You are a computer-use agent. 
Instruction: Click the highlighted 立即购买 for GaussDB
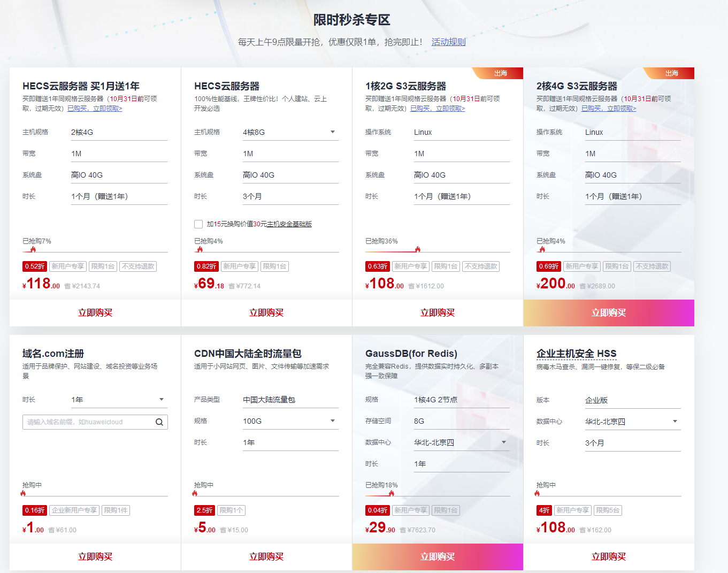click(x=438, y=557)
